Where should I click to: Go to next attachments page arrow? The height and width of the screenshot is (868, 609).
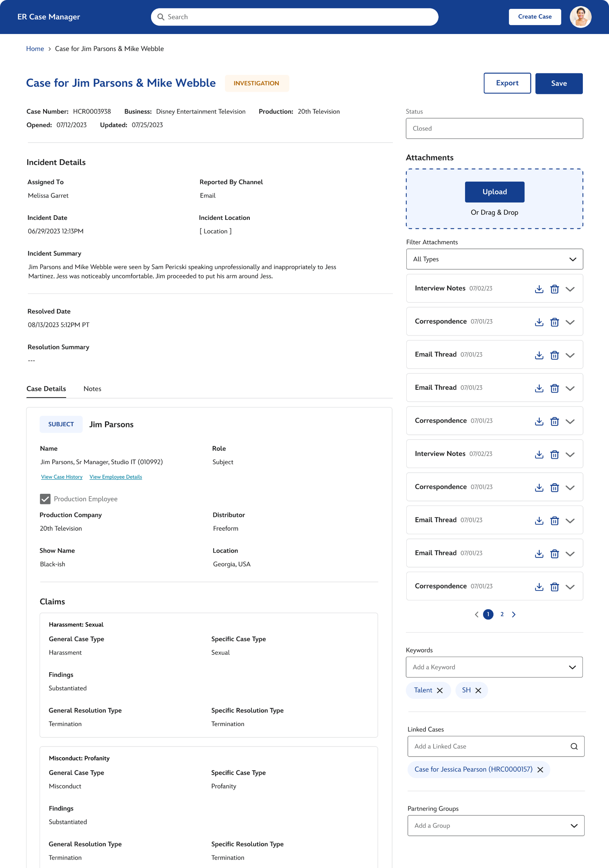click(x=514, y=614)
